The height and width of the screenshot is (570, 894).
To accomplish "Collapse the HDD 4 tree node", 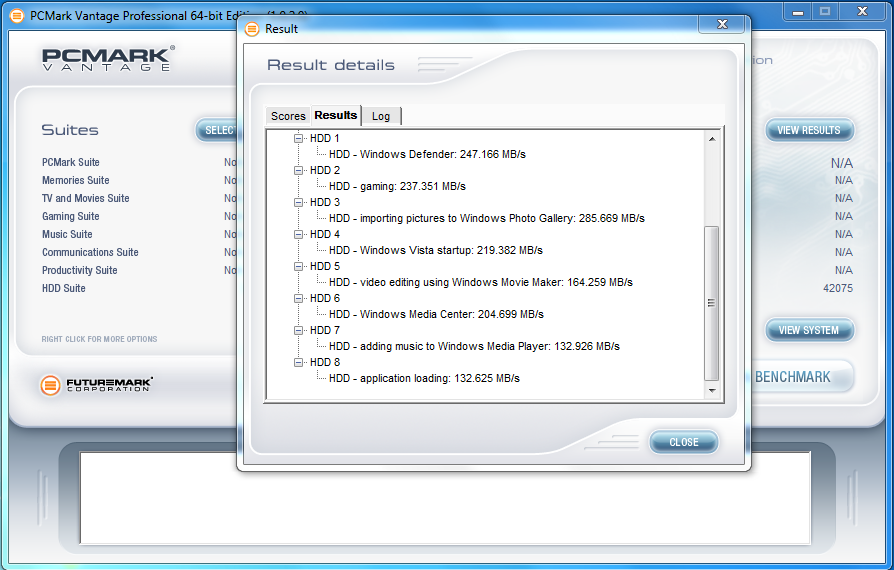I will click(x=298, y=234).
